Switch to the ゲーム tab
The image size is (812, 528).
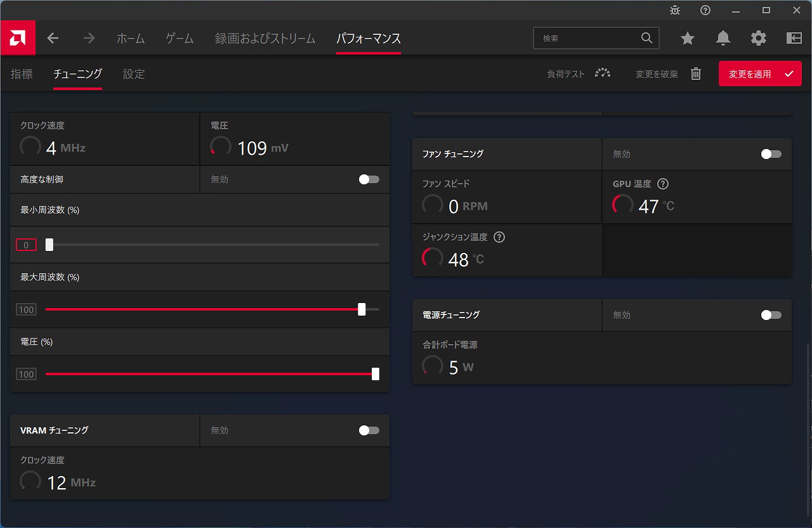[x=180, y=39]
